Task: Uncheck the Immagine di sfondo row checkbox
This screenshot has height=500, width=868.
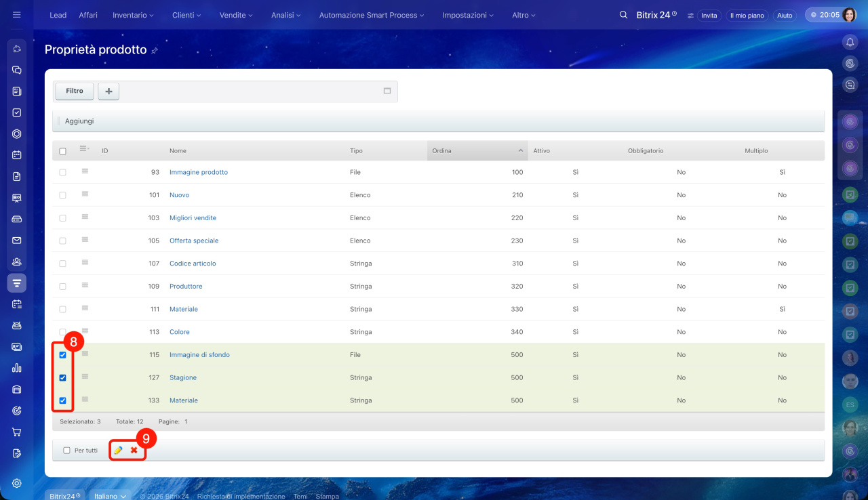Action: click(x=63, y=355)
